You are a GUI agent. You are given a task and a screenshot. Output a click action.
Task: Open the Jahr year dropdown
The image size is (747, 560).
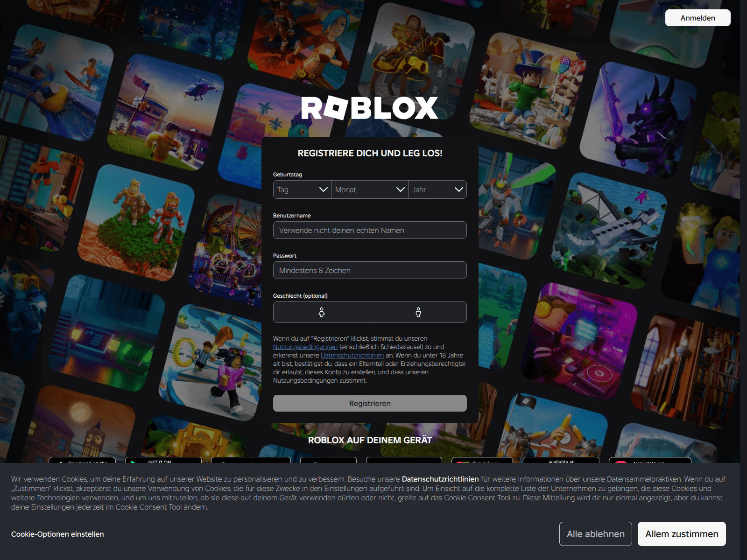pos(437,189)
